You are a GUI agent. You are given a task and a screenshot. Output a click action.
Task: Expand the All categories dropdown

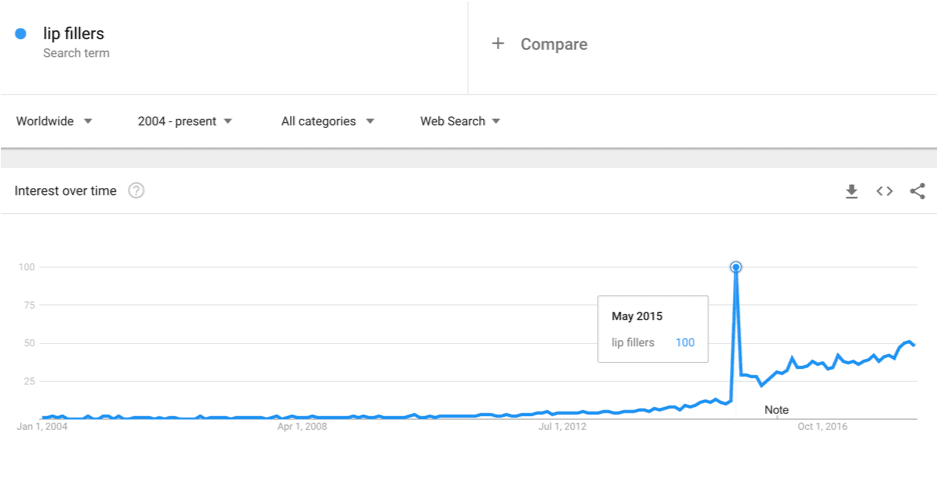327,121
